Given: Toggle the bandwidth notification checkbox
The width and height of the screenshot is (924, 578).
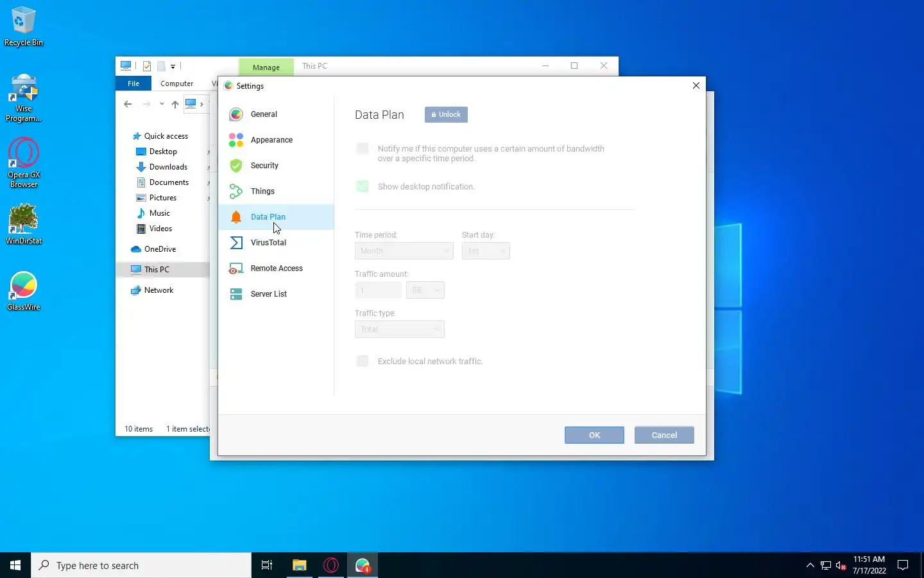Looking at the screenshot, I should click(x=363, y=149).
